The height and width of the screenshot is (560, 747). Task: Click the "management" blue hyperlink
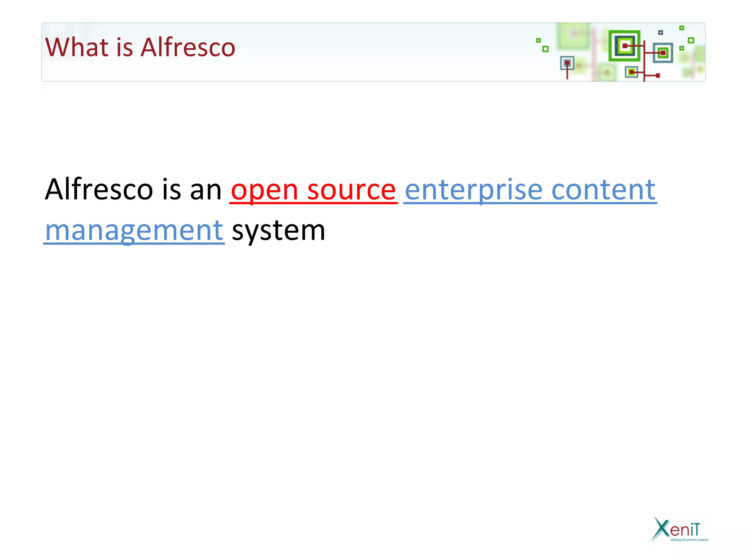(134, 231)
